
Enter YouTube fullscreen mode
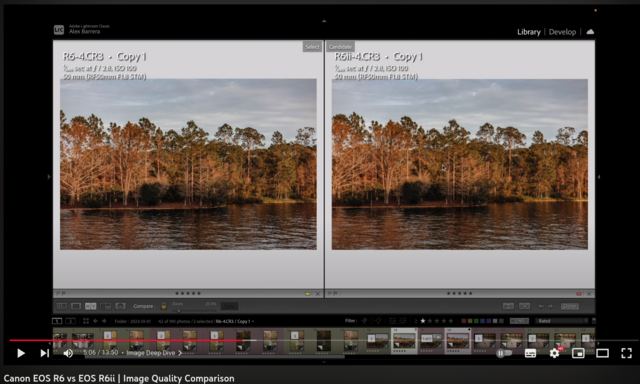coord(627,353)
